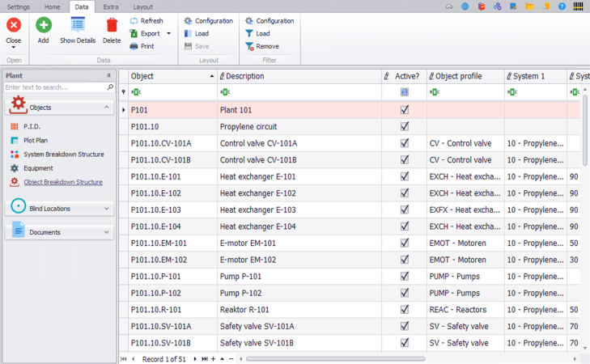Viewport: 590px width, 364px height.
Task: Click the Print button in the ribbon
Action: (x=142, y=46)
